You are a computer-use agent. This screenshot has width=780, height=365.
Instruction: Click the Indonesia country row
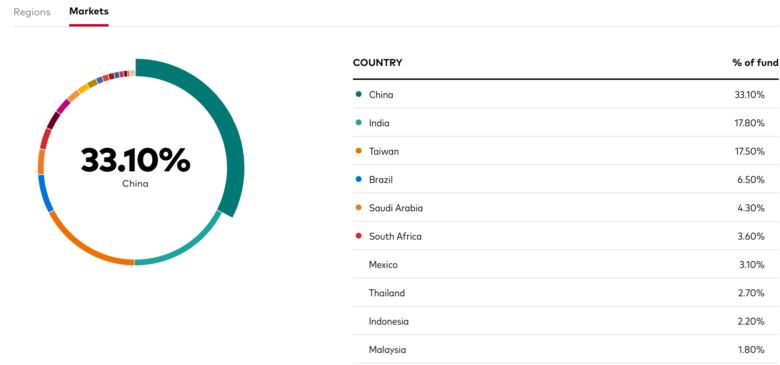click(566, 321)
